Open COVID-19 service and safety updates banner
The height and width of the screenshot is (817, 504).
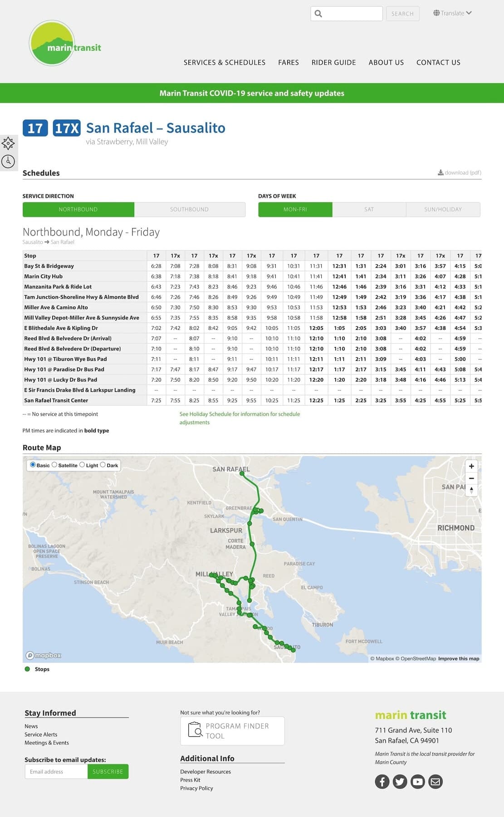click(x=252, y=93)
